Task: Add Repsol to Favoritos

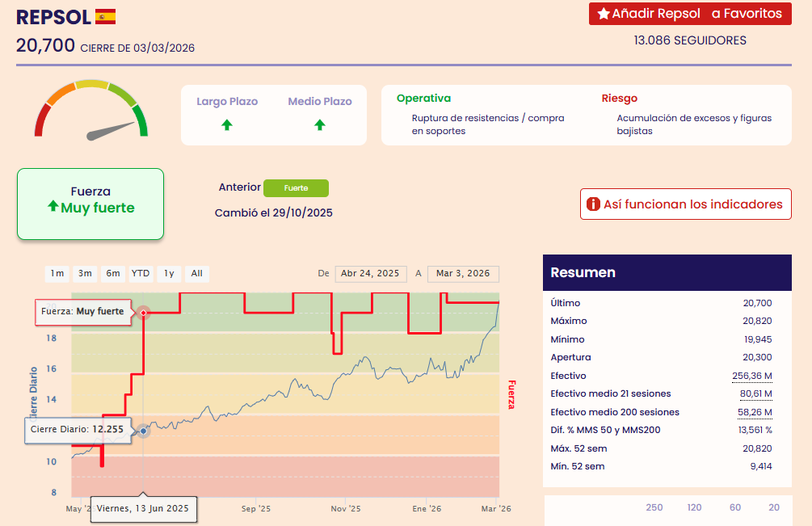Action: point(690,14)
